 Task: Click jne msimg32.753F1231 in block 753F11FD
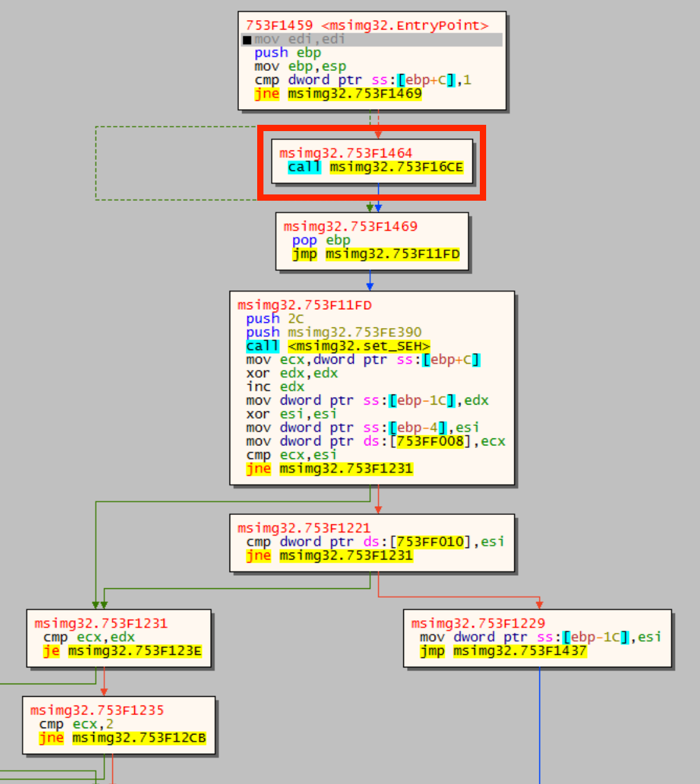[329, 469]
